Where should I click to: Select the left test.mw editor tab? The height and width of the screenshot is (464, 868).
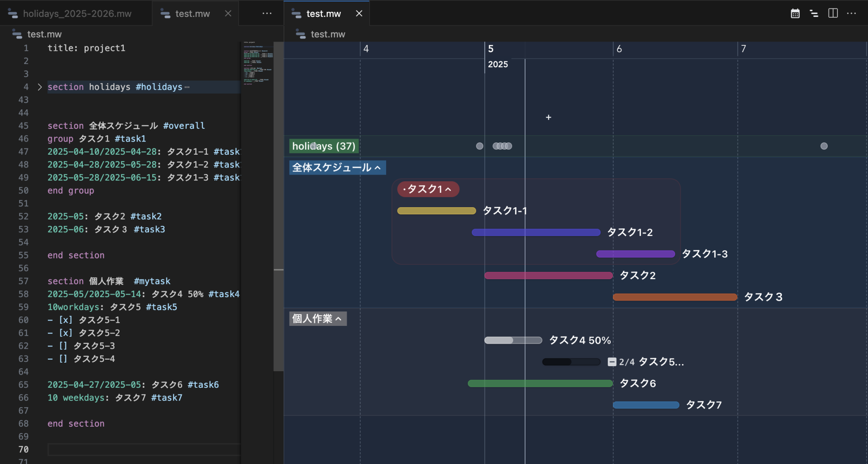(192, 14)
